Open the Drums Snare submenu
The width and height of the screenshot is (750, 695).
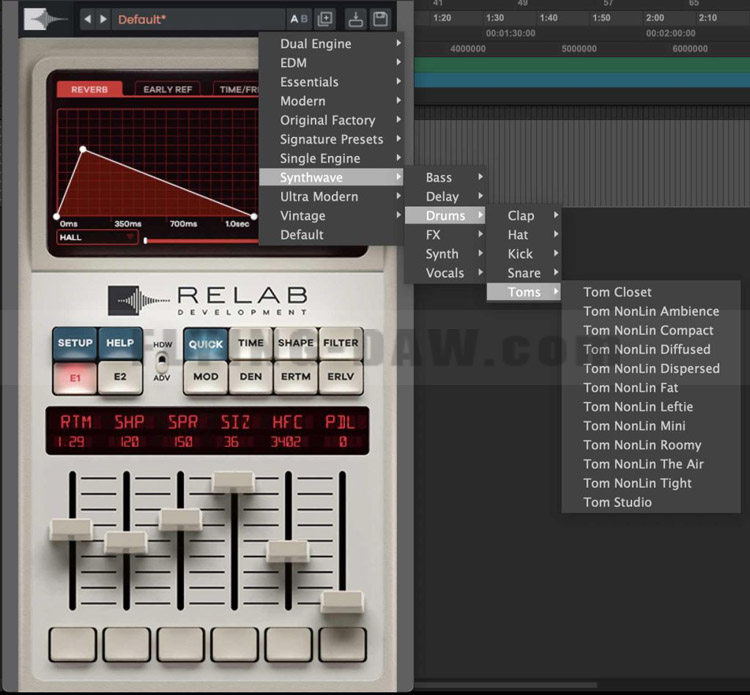click(524, 273)
